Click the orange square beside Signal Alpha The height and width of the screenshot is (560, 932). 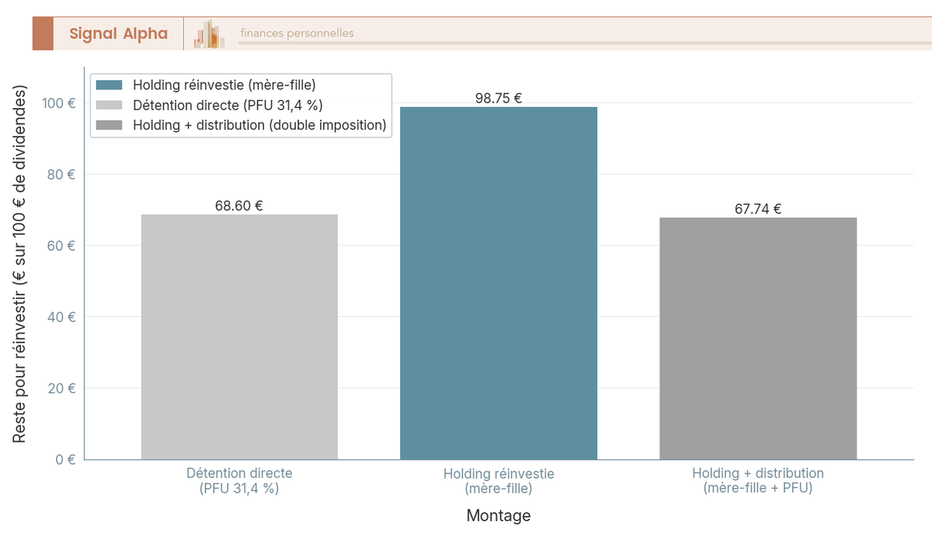pos(43,33)
